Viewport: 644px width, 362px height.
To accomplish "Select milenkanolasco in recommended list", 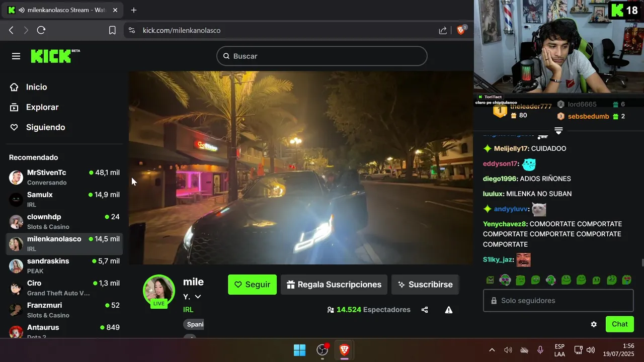I will pyautogui.click(x=64, y=244).
